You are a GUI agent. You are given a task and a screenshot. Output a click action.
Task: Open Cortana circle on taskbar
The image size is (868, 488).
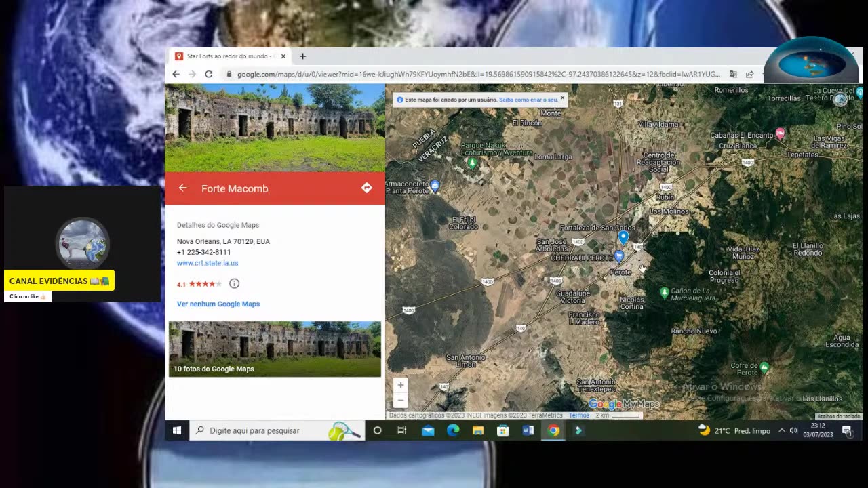378,430
